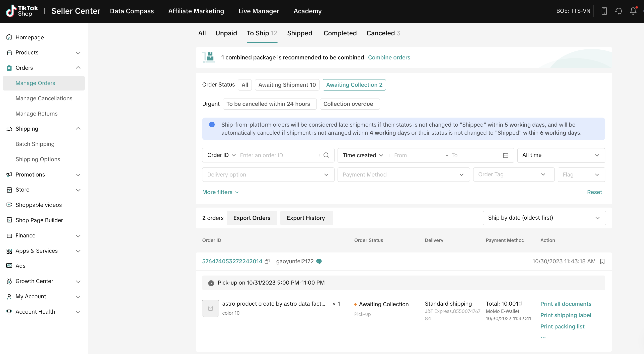644x354 pixels.
Task: Open the Order ID search type dropdown
Action: click(221, 155)
